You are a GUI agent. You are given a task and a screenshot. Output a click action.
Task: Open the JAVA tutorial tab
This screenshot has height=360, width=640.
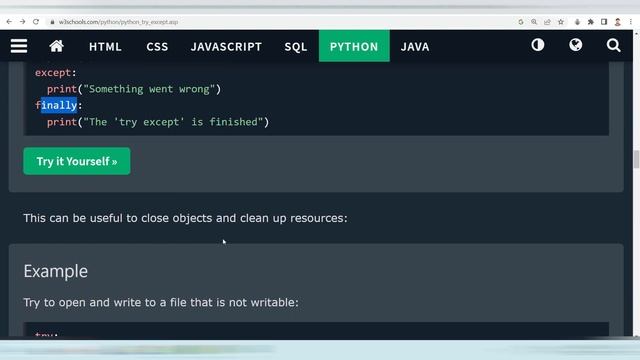coord(415,47)
